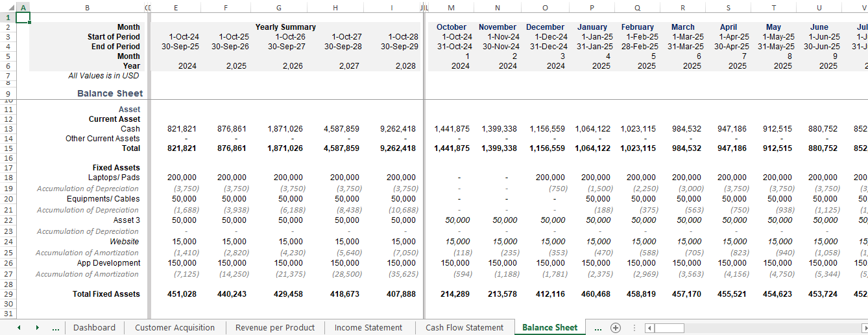Click the 'Fixed Assets' label cell

(116, 168)
